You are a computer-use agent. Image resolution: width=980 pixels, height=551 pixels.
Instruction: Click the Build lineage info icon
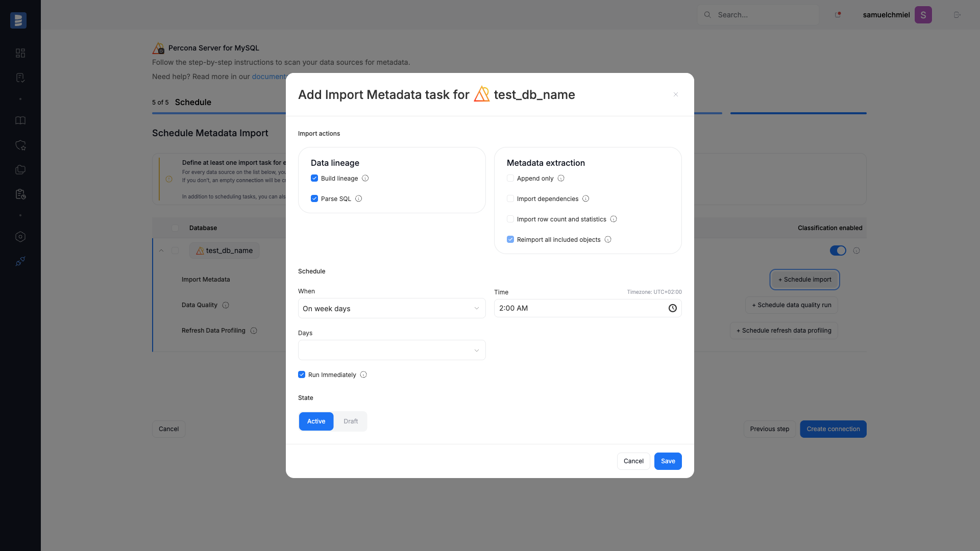coord(365,178)
